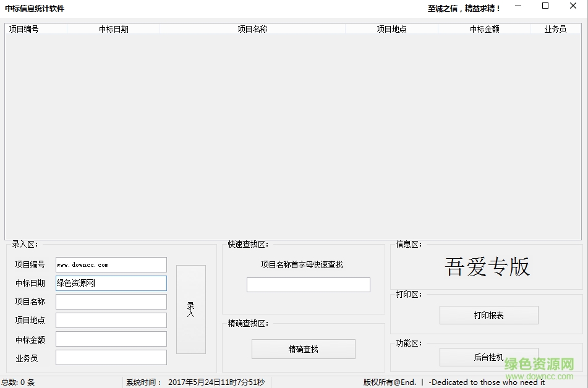Click the 业务员 input field
588x388 pixels.
[x=110, y=357]
